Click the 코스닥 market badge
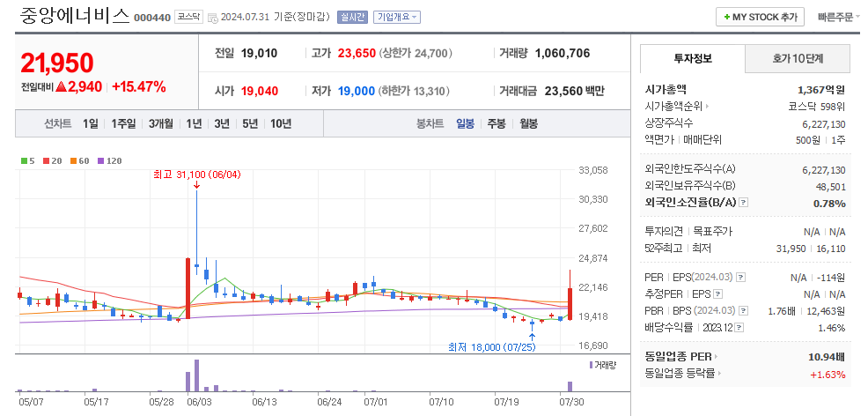The width and height of the screenshot is (868, 416). [x=189, y=17]
